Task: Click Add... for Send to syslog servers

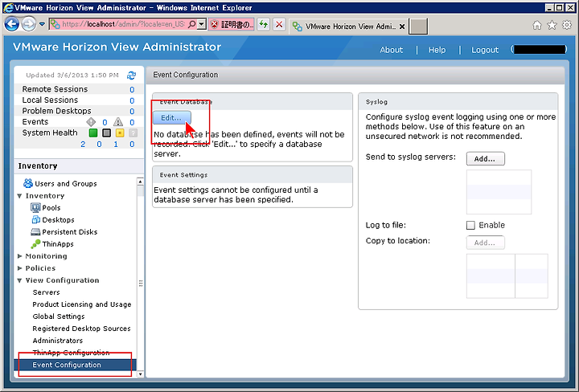Action: pos(485,158)
